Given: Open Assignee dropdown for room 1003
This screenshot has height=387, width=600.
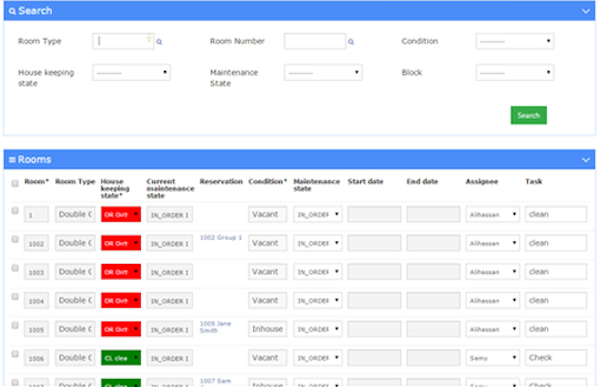Looking at the screenshot, I should tap(492, 272).
